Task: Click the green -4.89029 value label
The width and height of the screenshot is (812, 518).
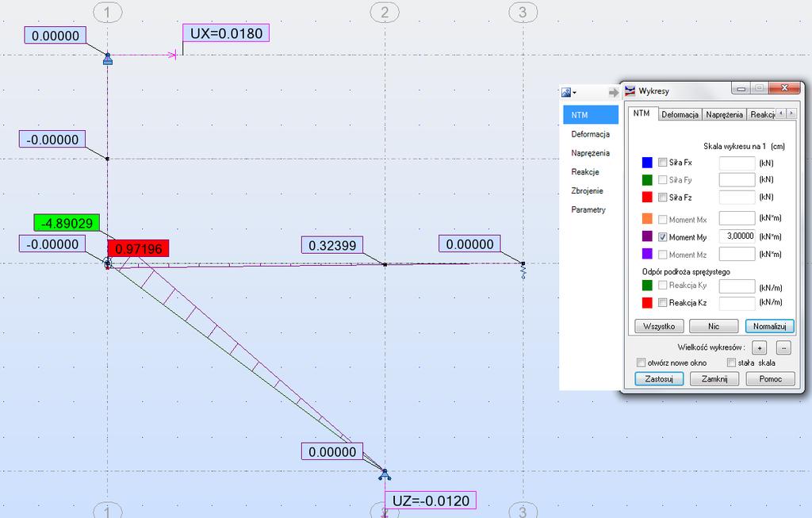Action: point(67,223)
